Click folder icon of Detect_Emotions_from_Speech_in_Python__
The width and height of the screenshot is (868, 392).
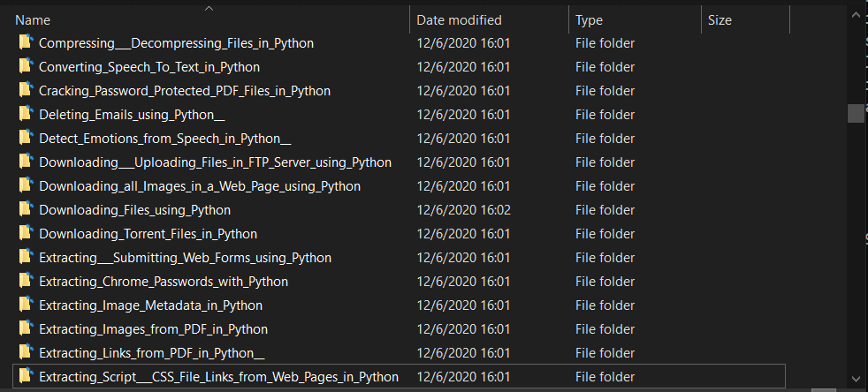click(26, 139)
